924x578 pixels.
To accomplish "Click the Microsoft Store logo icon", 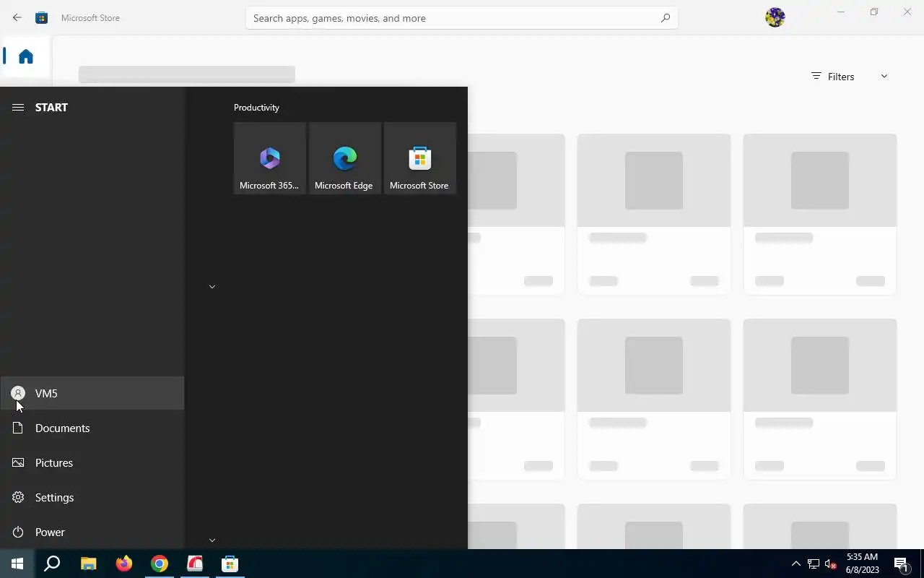I will click(x=42, y=18).
